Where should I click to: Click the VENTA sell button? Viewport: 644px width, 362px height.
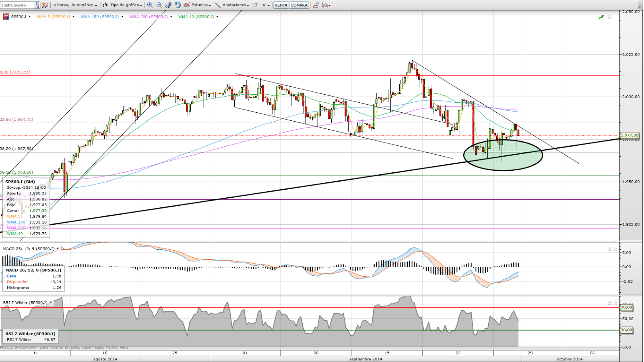coord(281,5)
